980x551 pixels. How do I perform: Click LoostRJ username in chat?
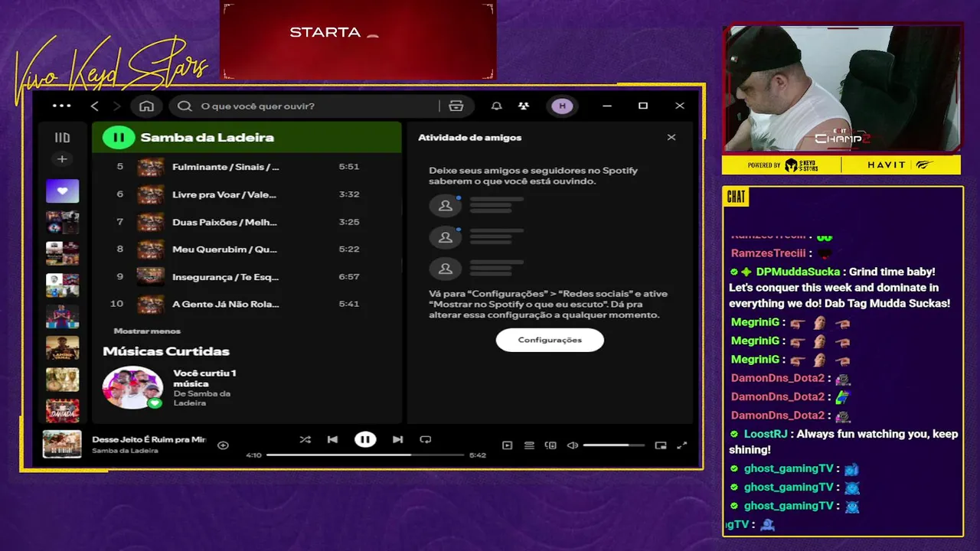766,434
